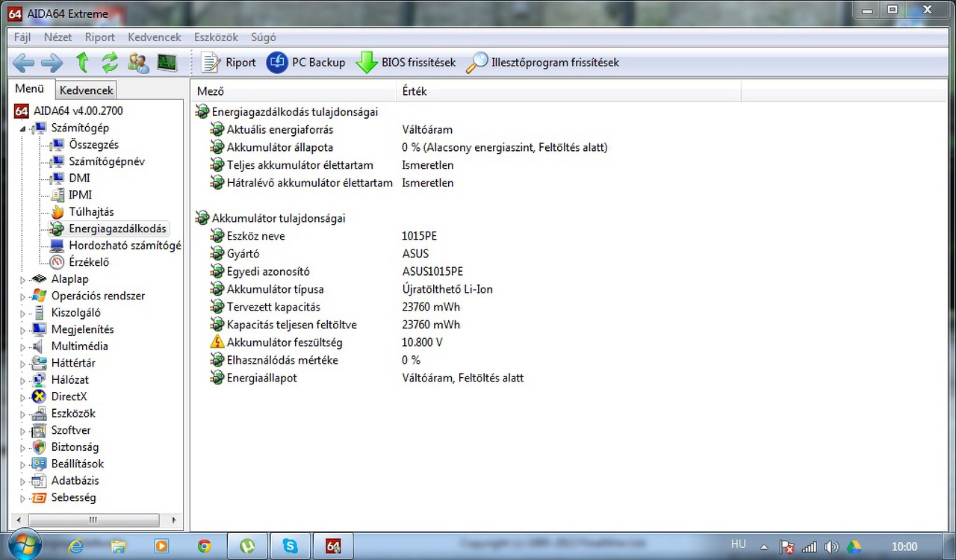Expand the DirectX tree node
Viewport: 956px width, 560px height.
point(22,397)
